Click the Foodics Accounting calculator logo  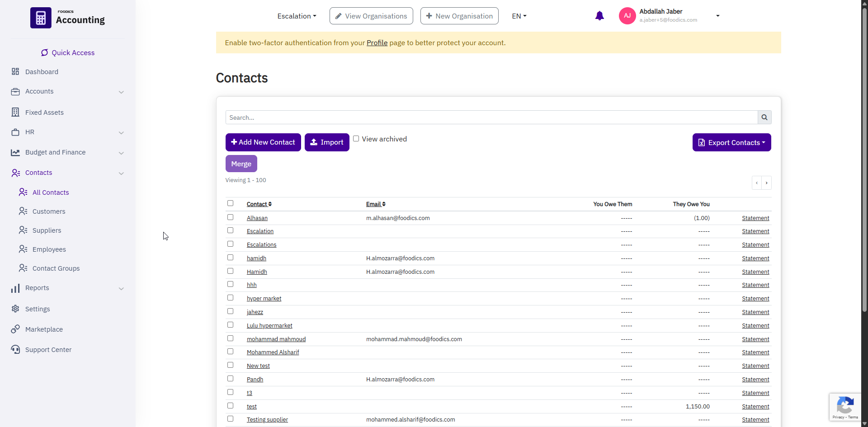[x=41, y=18]
